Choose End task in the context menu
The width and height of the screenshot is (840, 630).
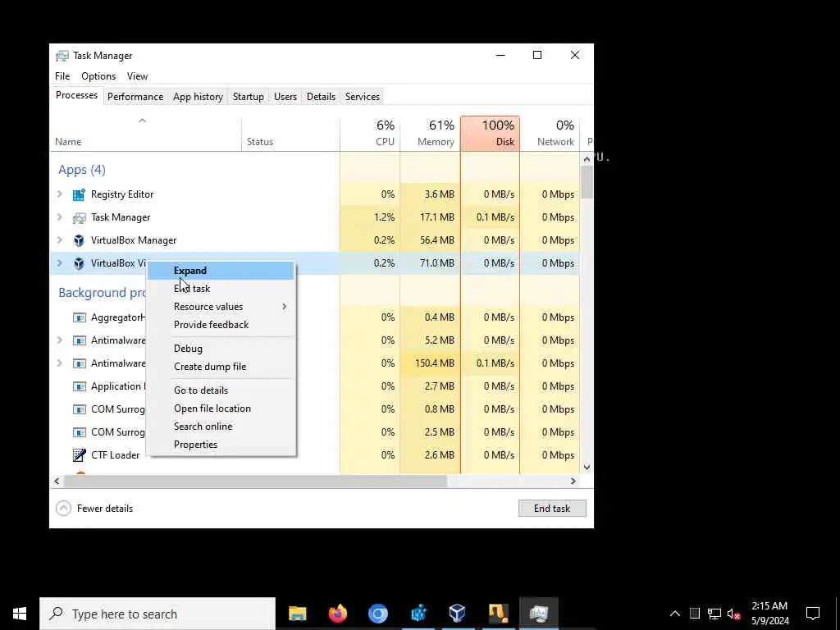pyautogui.click(x=221, y=289)
